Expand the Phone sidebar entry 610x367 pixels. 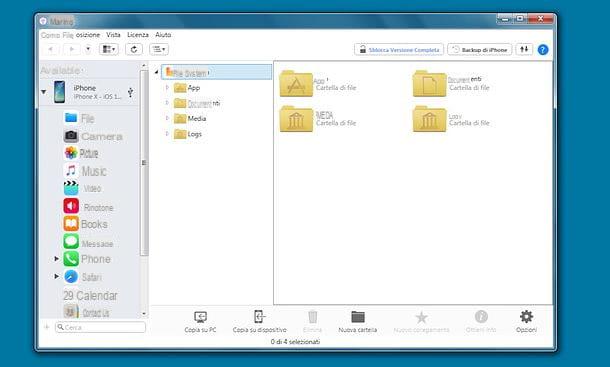point(56,258)
